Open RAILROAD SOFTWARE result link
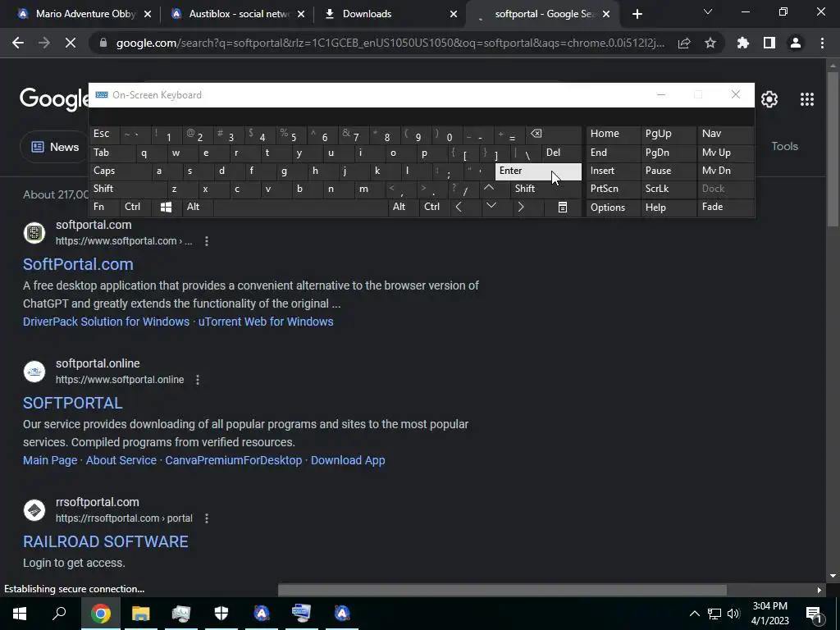This screenshot has height=630, width=840. (106, 542)
